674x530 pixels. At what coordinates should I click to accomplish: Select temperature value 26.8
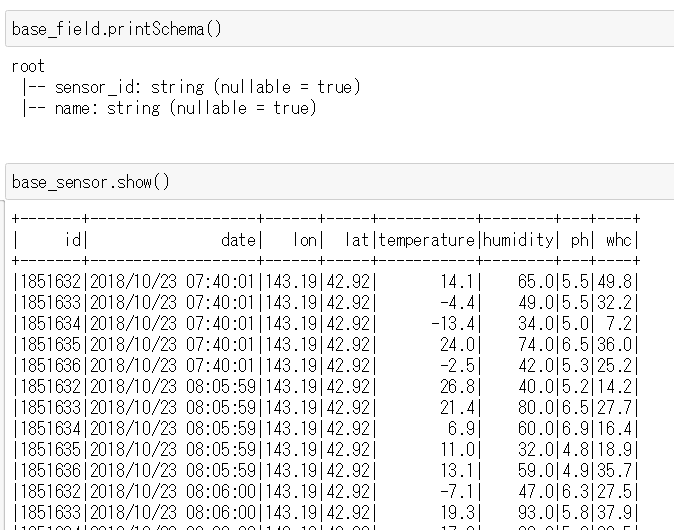click(457, 387)
